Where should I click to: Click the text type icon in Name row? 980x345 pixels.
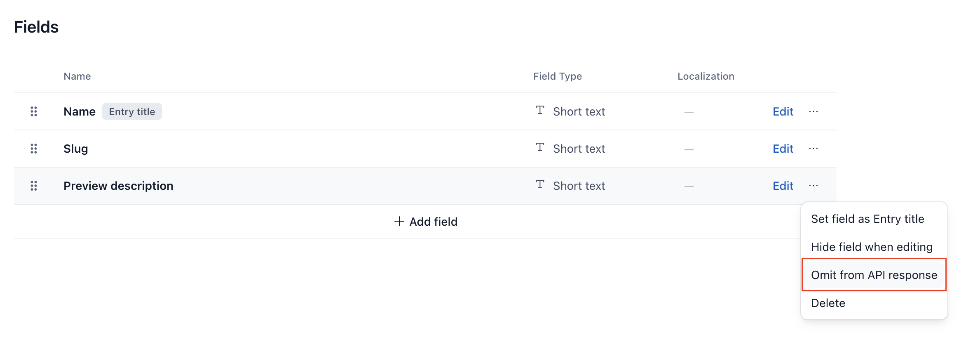point(540,110)
